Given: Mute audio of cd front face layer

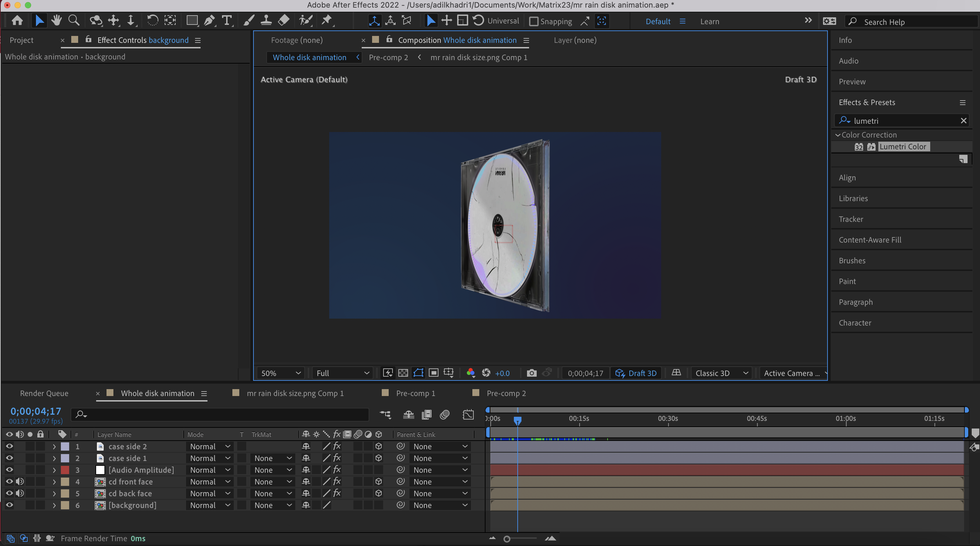Looking at the screenshot, I should [x=20, y=482].
